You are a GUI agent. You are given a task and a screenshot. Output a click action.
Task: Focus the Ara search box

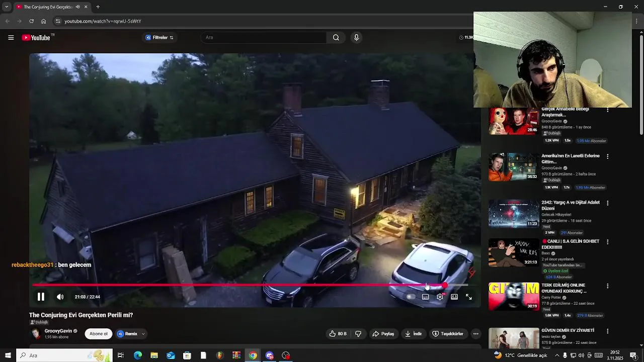(x=264, y=37)
